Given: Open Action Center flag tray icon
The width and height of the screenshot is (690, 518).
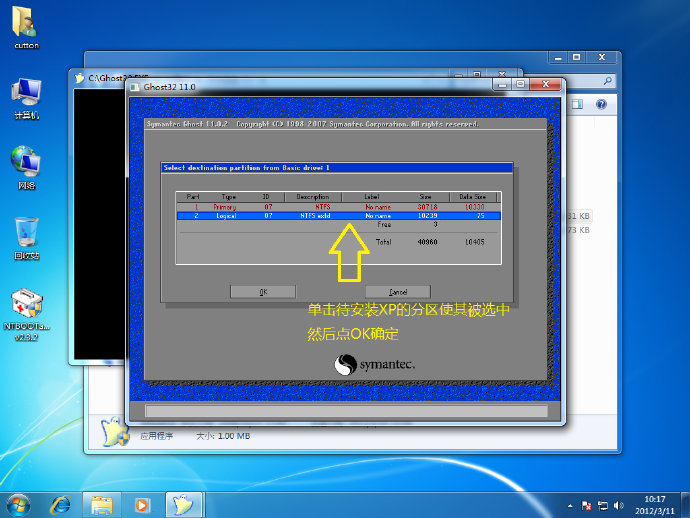Looking at the screenshot, I should pyautogui.click(x=586, y=506).
